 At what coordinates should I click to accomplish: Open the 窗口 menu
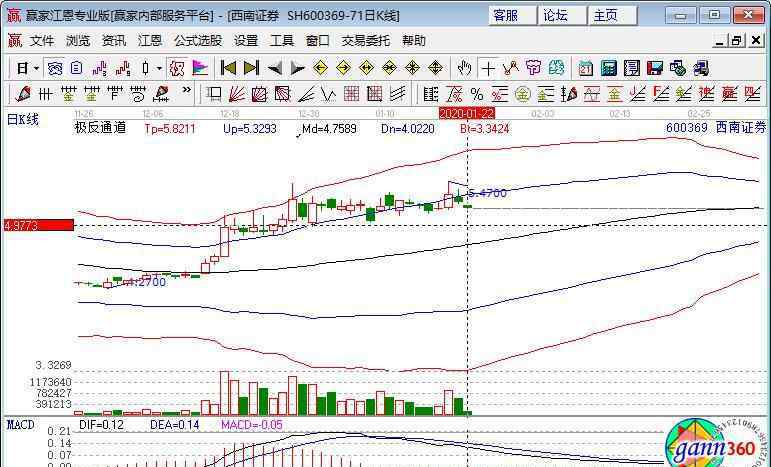tap(318, 41)
